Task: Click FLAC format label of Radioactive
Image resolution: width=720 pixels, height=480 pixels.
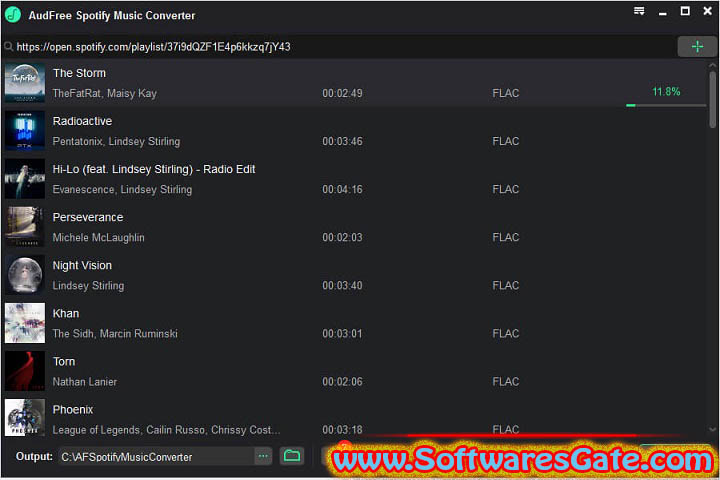Action: [506, 141]
